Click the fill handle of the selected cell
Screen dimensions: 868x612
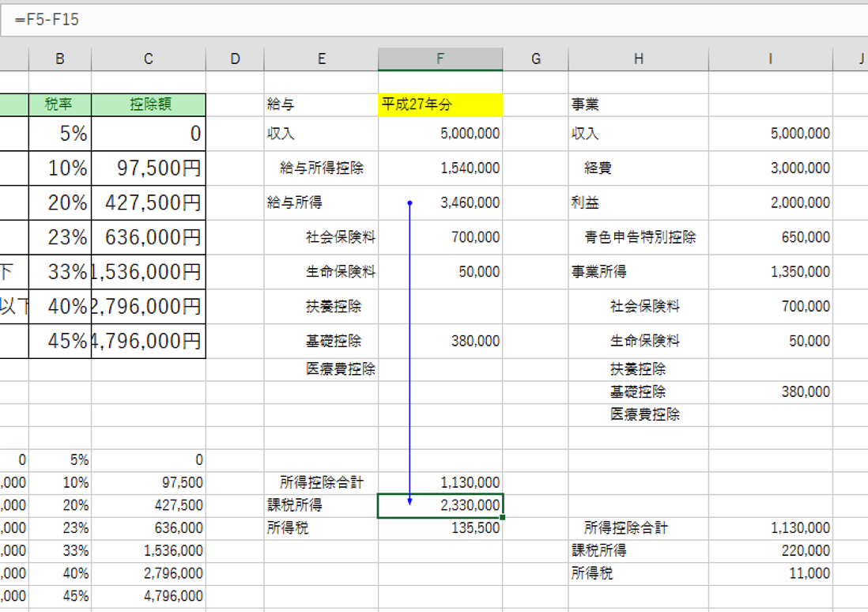coord(502,517)
